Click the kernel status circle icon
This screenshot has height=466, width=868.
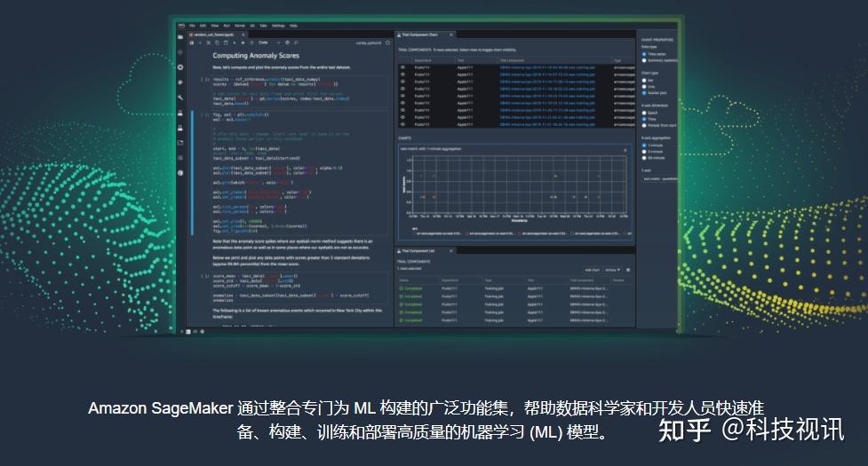pos(387,43)
